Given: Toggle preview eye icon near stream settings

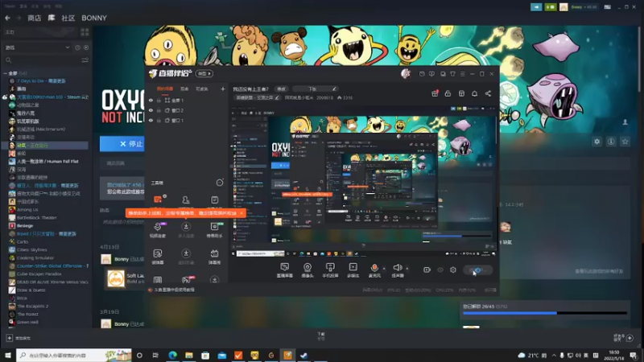Looking at the screenshot, I should coord(440,270).
